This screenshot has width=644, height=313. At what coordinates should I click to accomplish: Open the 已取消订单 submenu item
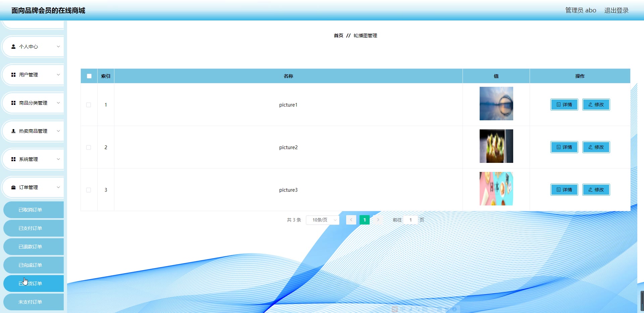point(34,210)
